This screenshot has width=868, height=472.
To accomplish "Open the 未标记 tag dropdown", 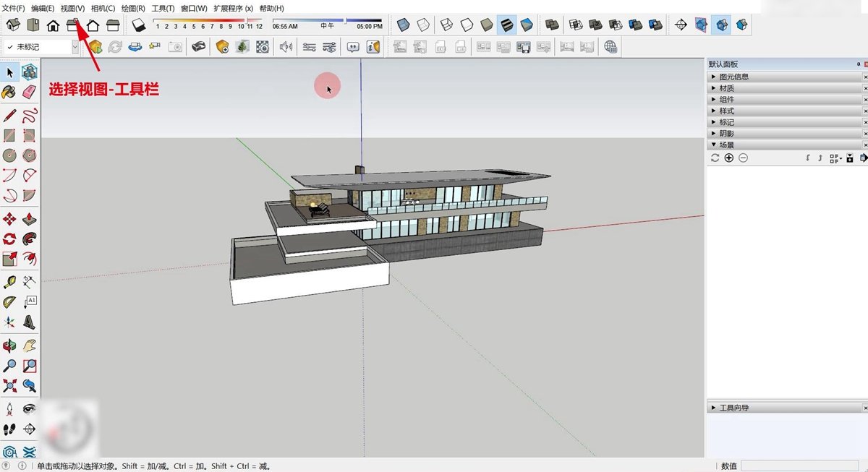I will (41, 47).
